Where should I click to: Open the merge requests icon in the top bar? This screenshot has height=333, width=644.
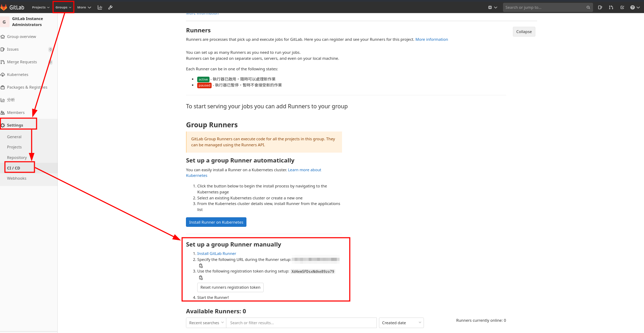(611, 7)
